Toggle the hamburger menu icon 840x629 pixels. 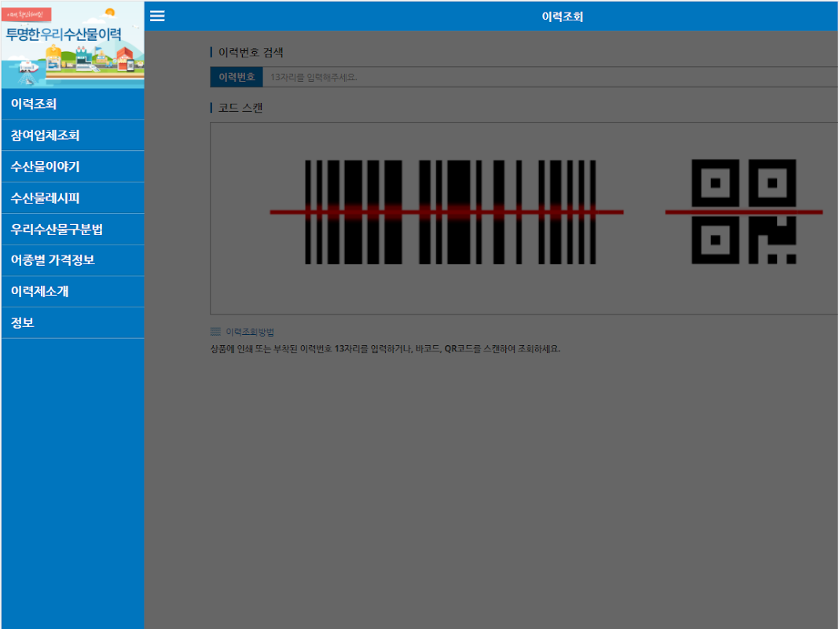(157, 16)
